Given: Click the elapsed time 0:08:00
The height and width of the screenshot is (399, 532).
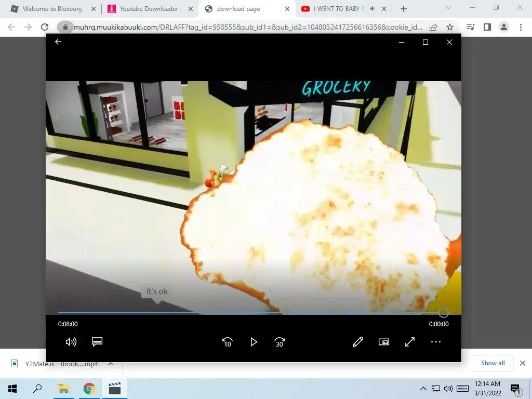Looking at the screenshot, I should click(68, 324).
